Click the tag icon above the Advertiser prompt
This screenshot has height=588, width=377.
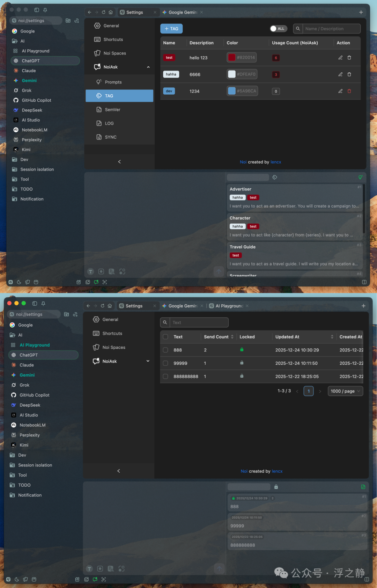275,177
